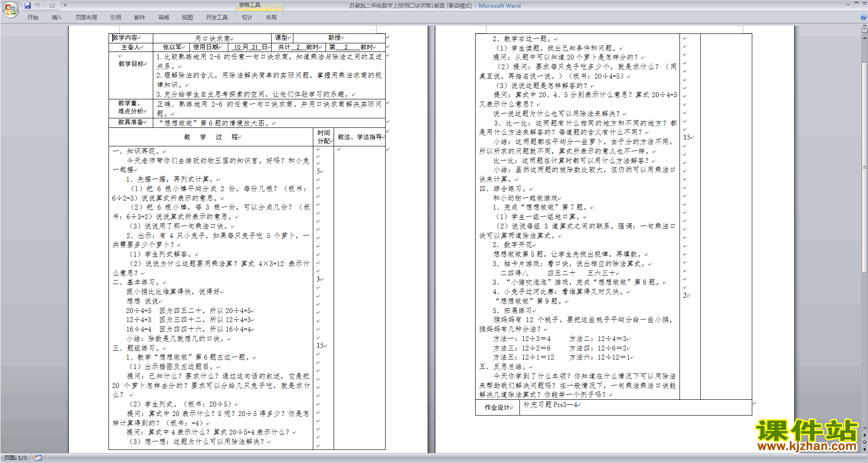Open the 审阅 tab

164,17
